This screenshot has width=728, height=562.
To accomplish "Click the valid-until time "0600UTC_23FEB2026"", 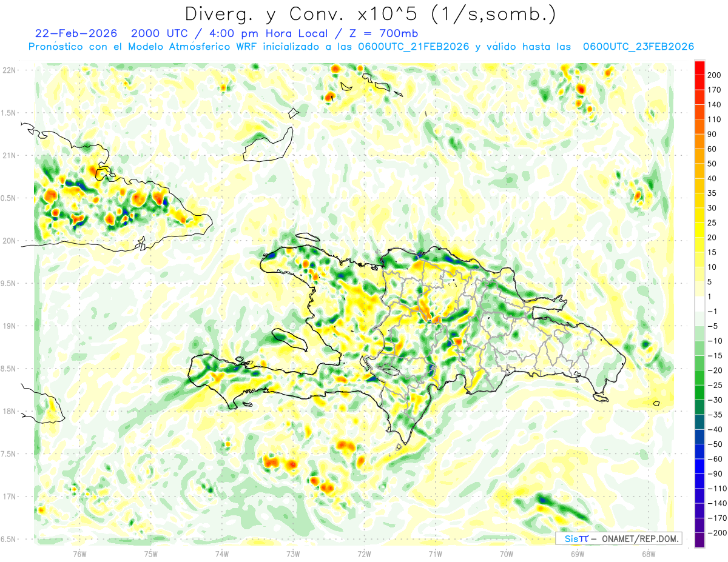I will (x=638, y=47).
